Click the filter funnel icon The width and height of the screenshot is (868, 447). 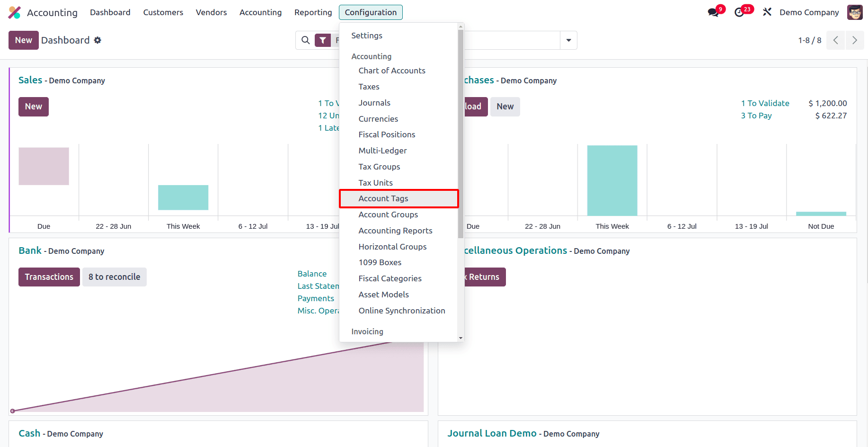323,40
